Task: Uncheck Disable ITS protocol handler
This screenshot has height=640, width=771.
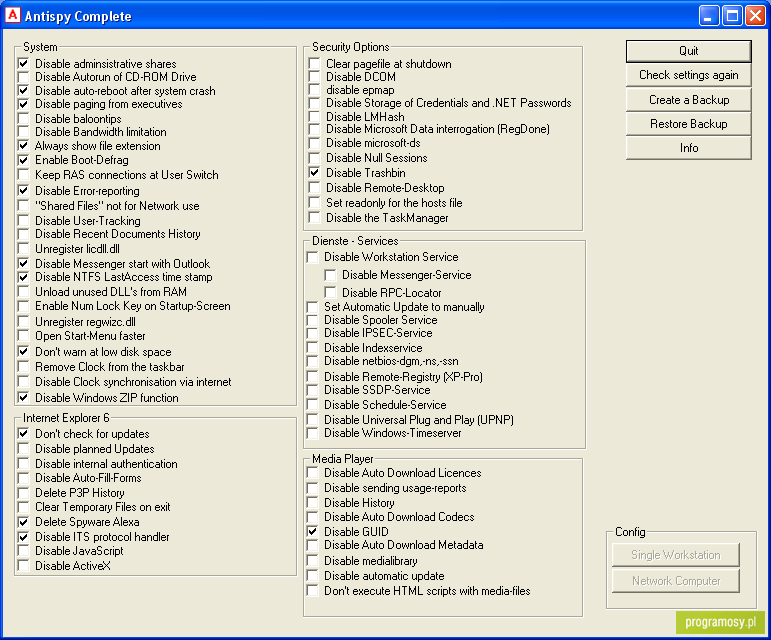Action: point(23,537)
